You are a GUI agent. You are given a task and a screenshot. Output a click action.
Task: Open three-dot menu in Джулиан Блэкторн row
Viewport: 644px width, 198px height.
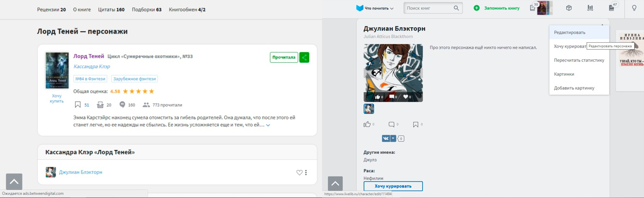(x=306, y=172)
